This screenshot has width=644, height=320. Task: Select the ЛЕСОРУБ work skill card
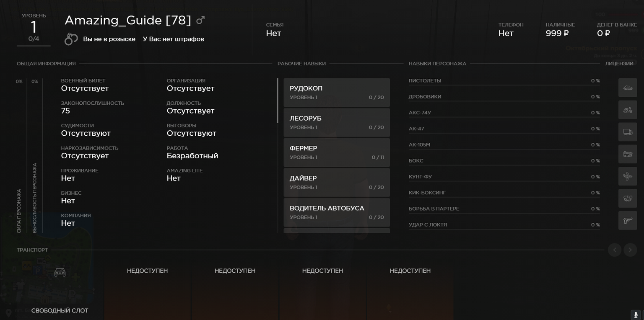[337, 122]
